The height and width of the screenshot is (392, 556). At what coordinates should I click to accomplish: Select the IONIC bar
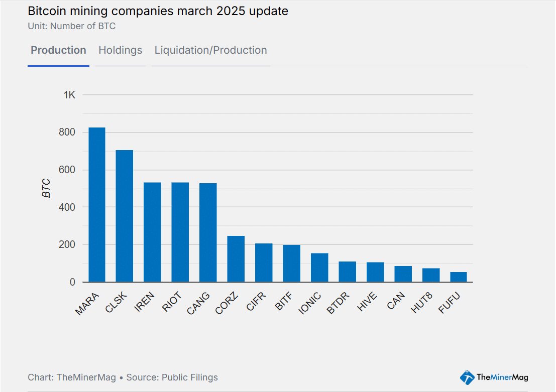click(319, 268)
